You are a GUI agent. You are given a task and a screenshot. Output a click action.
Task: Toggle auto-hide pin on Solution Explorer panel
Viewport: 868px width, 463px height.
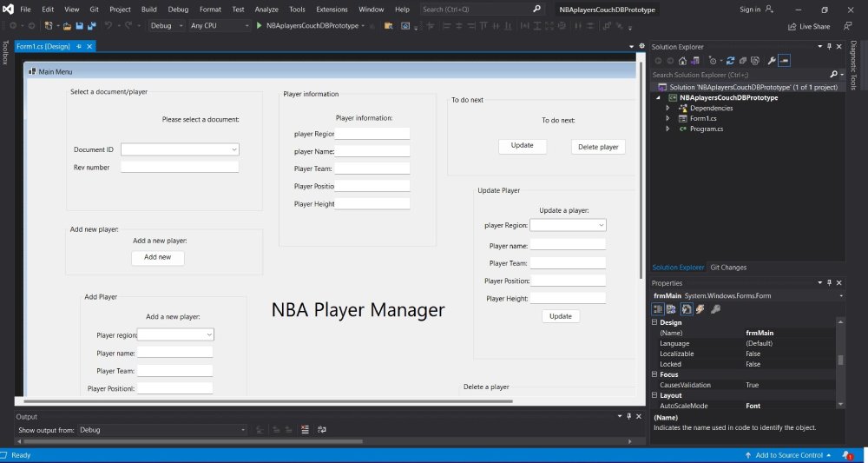click(828, 46)
